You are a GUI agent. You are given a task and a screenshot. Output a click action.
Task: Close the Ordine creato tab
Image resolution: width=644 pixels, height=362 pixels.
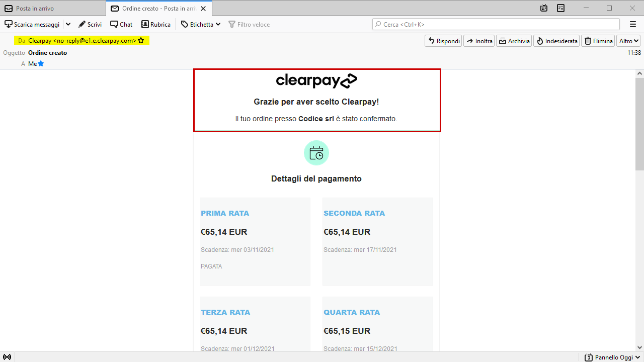click(203, 9)
